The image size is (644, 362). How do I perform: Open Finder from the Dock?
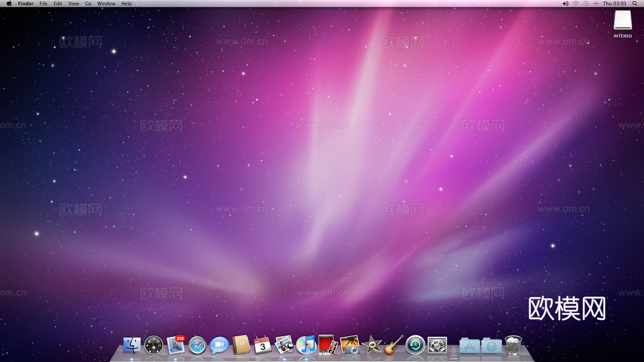tap(132, 345)
